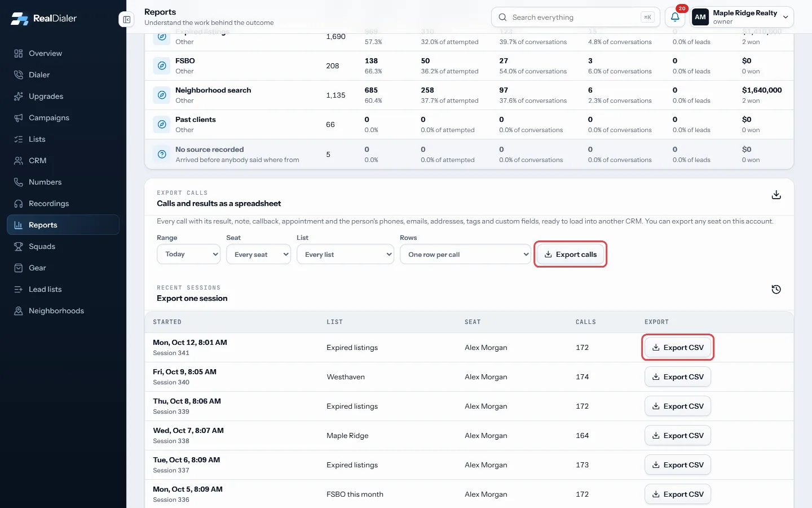
Task: Click the STARTED column header
Action: click(167, 322)
